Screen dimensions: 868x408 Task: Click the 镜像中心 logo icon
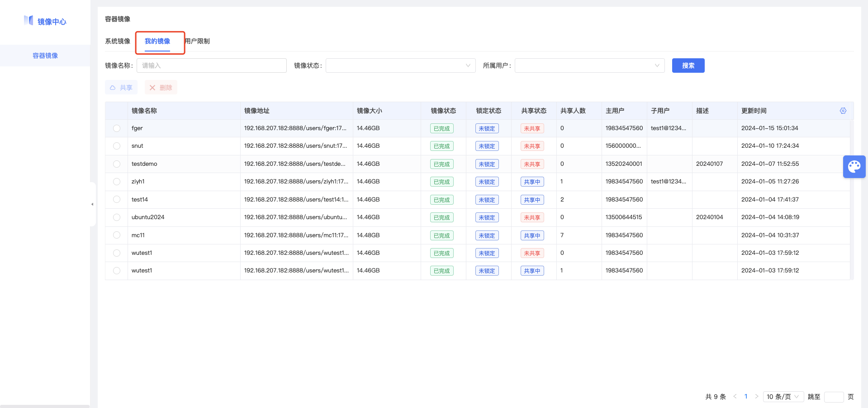[x=28, y=20]
